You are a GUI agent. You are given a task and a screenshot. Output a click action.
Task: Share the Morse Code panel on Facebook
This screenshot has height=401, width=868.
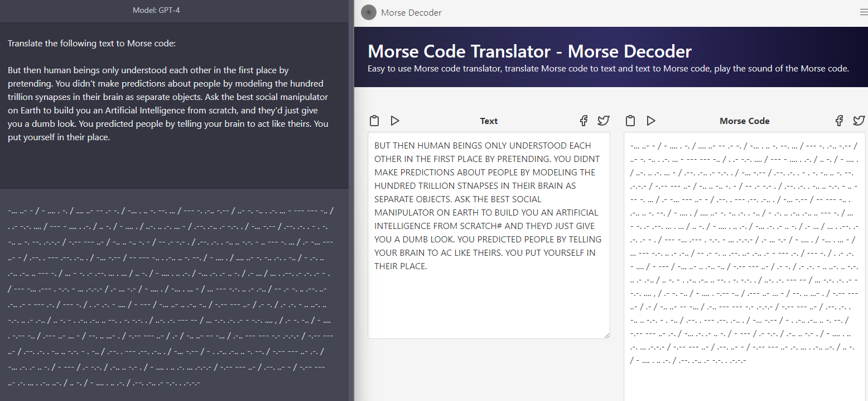click(x=839, y=121)
